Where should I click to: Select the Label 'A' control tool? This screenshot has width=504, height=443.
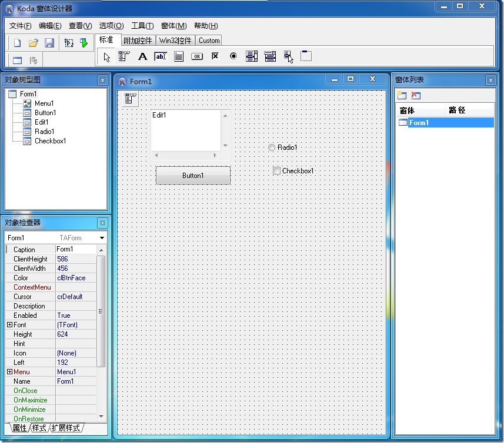[142, 56]
